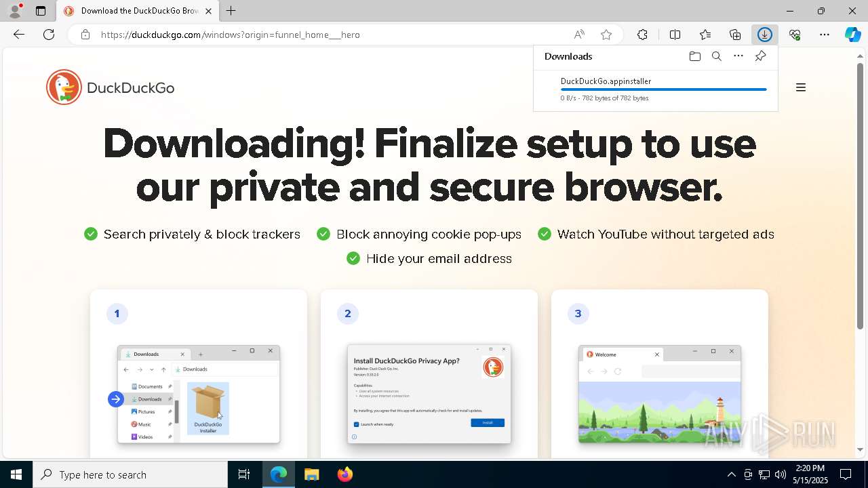Open a new tab with the plus button

231,11
